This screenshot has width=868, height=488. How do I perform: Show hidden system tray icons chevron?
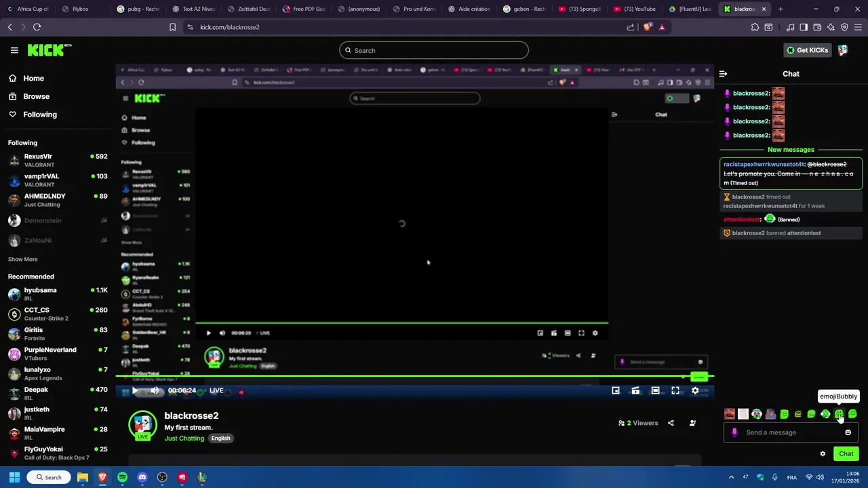[x=731, y=477]
